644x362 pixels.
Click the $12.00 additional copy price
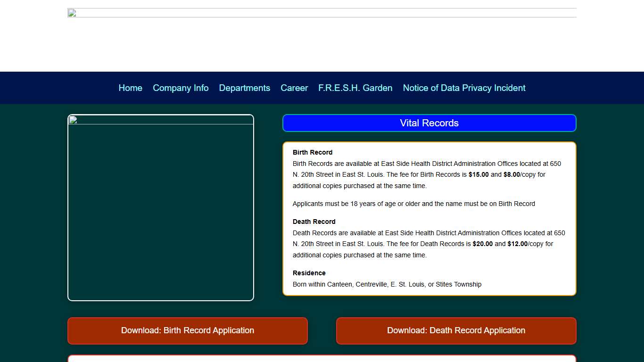[517, 244]
